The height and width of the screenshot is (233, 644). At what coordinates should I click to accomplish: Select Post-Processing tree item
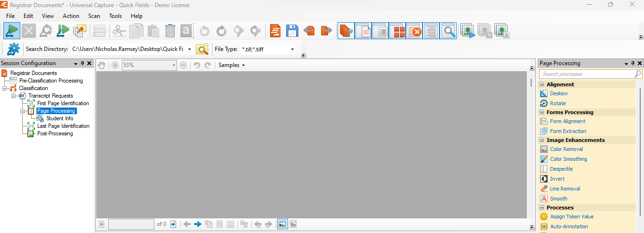[x=55, y=133]
